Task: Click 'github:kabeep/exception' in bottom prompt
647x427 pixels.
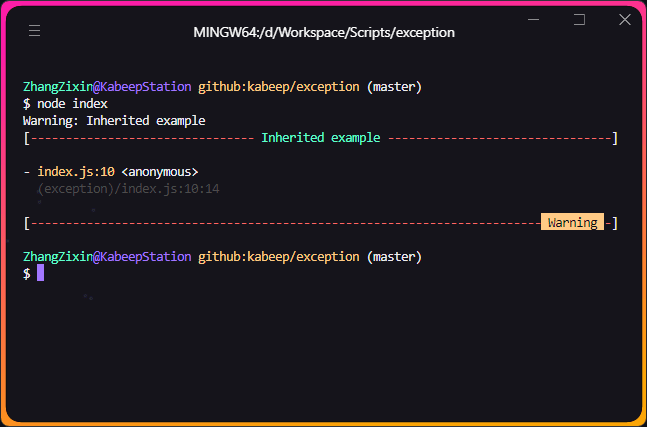Action: tap(279, 257)
